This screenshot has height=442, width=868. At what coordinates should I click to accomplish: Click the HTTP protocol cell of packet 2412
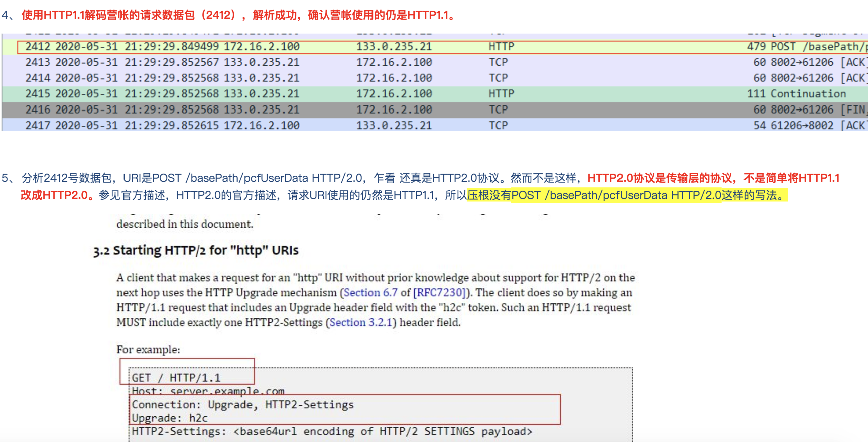(501, 47)
